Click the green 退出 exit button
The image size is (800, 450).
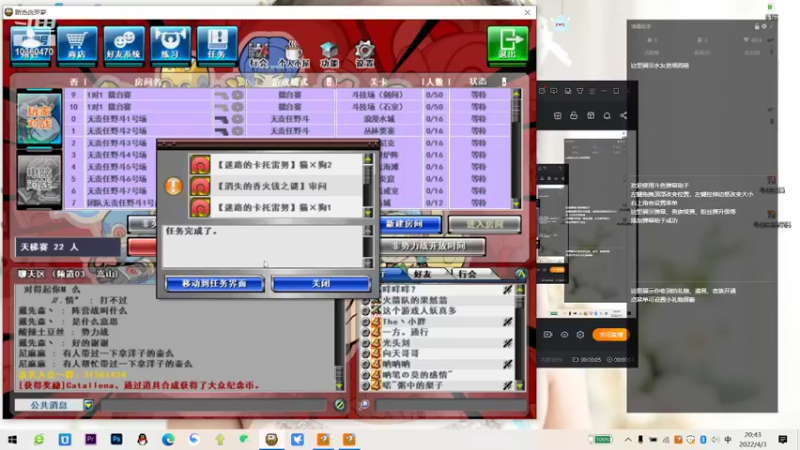pos(507,44)
